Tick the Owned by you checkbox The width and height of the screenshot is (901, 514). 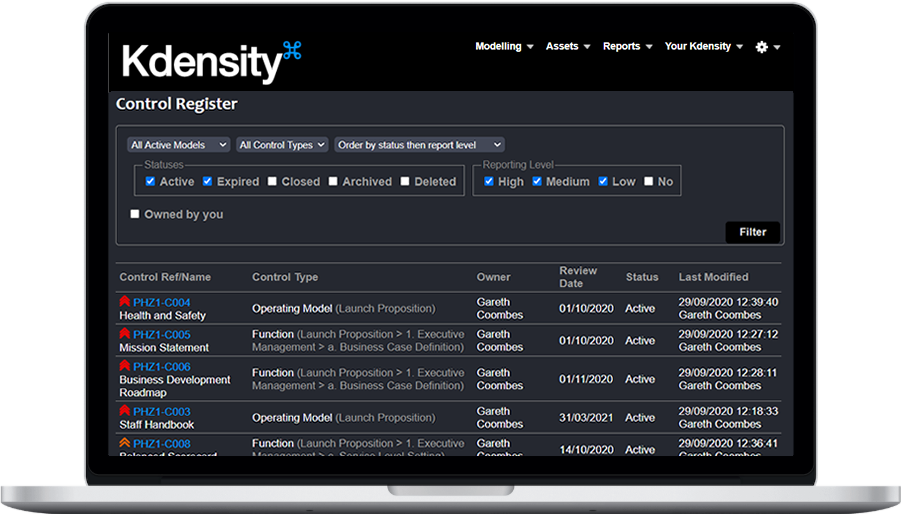(134, 214)
